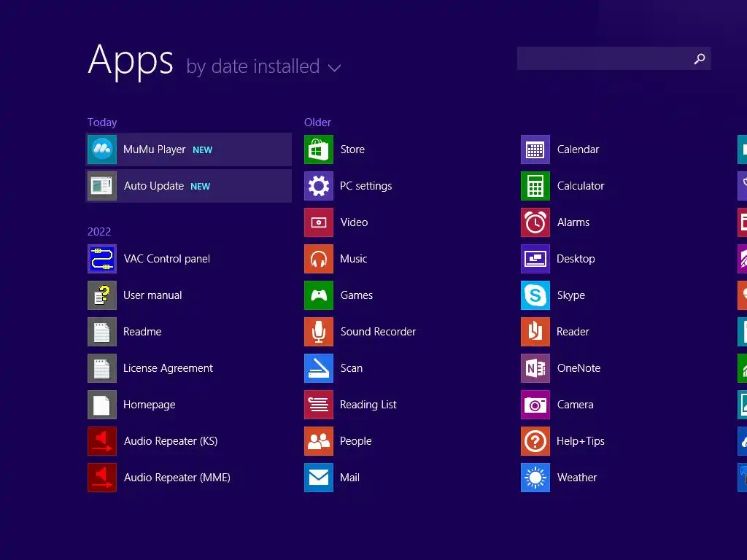The image size is (747, 560).
Task: Click the app search input field
Action: point(614,58)
